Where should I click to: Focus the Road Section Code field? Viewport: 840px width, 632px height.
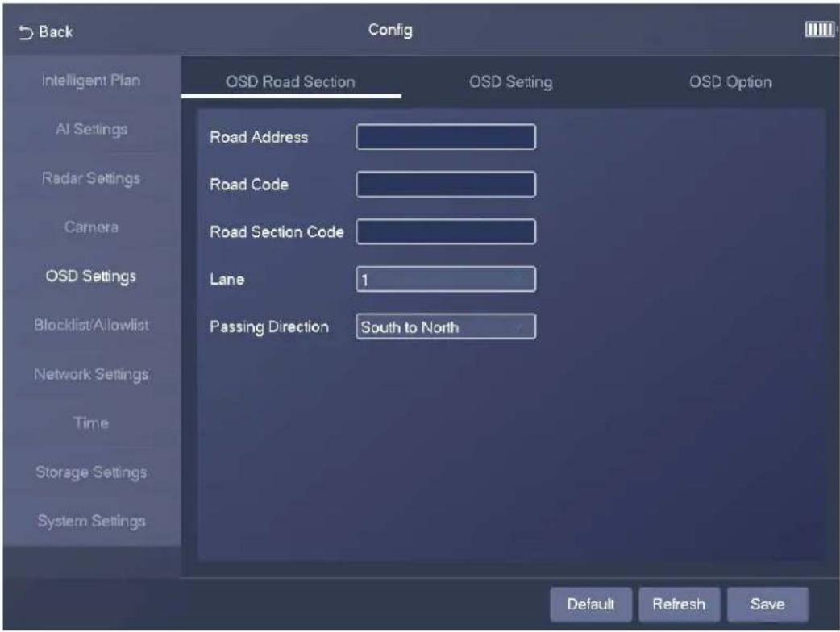(x=446, y=231)
